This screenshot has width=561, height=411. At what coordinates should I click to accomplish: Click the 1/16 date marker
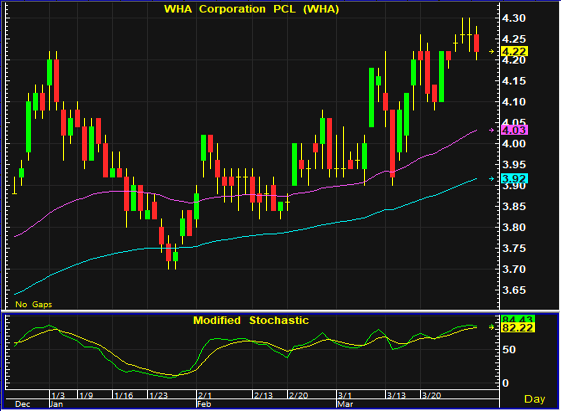[x=123, y=395]
